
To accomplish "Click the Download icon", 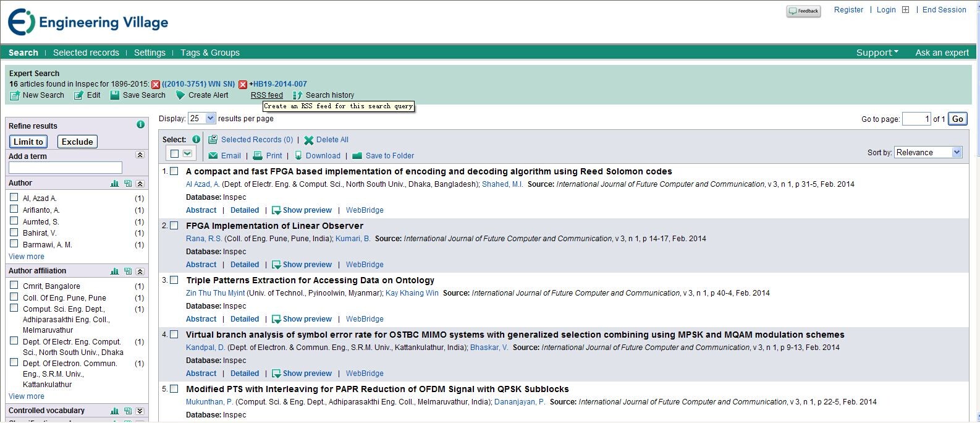I will pos(298,156).
